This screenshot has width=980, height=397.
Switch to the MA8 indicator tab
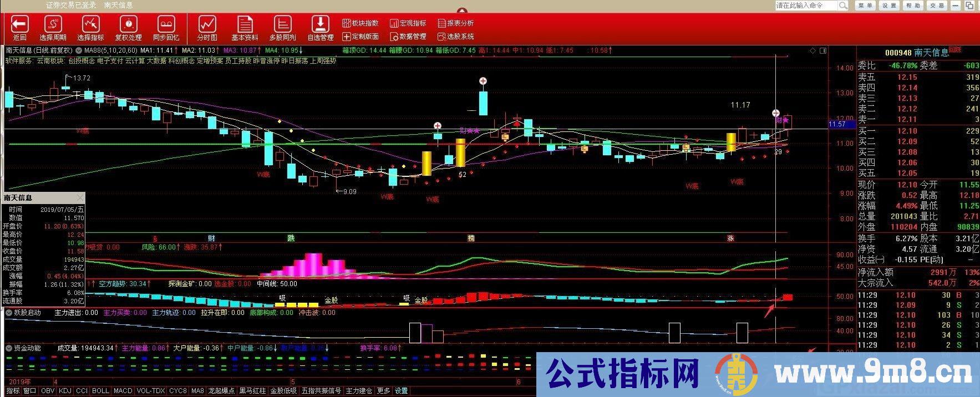click(x=197, y=391)
